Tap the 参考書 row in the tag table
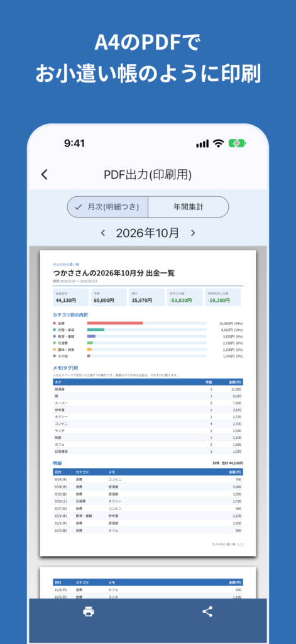The height and width of the screenshot is (644, 296). pos(148,410)
